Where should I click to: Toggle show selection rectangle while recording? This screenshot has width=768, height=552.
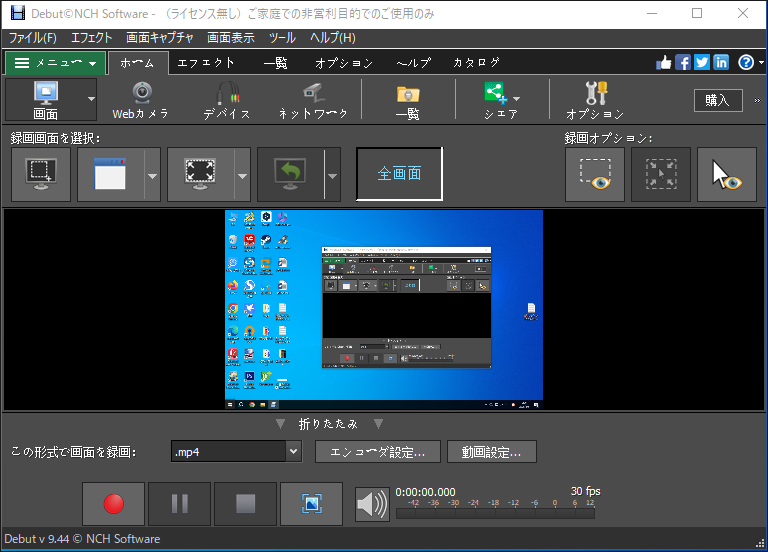pyautogui.click(x=595, y=174)
